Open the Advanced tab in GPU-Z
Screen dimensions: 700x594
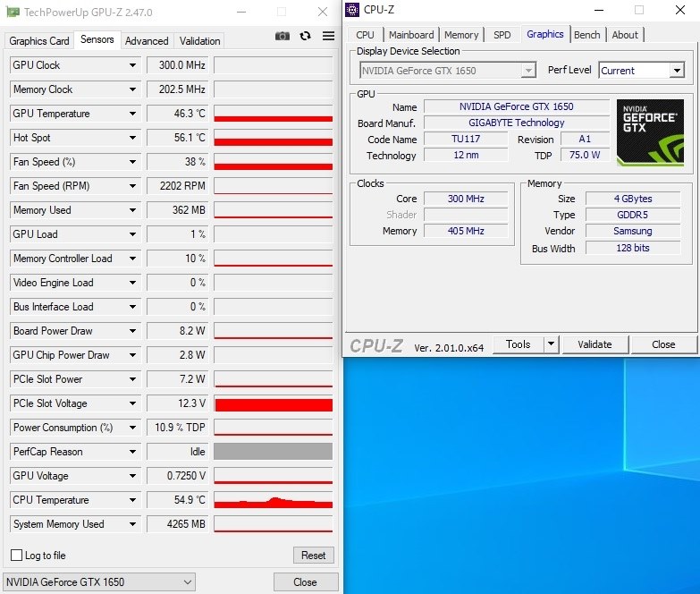point(147,41)
